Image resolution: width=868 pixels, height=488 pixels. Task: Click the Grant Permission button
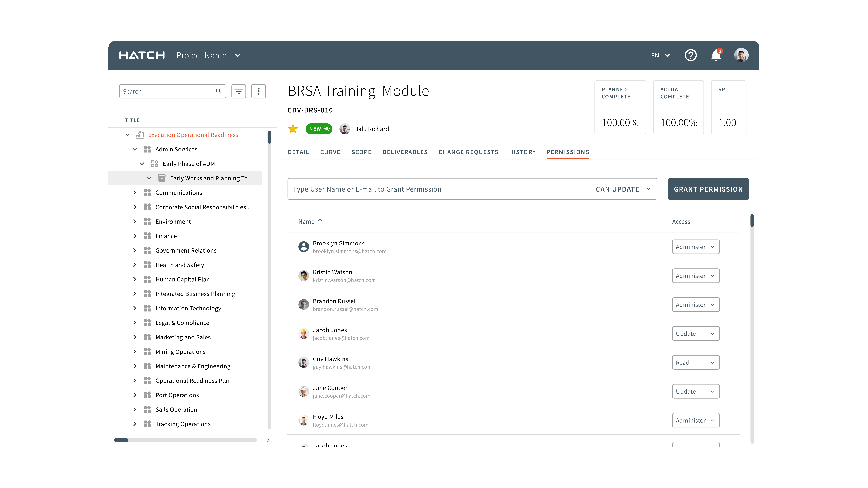(x=708, y=189)
